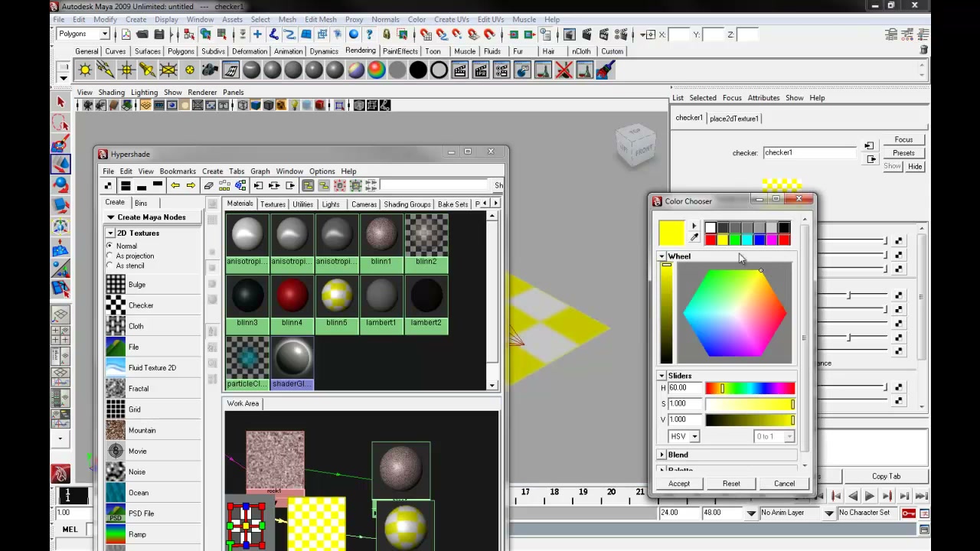Select the black surface shader sphere icon
The width and height of the screenshot is (980, 551).
click(418, 70)
